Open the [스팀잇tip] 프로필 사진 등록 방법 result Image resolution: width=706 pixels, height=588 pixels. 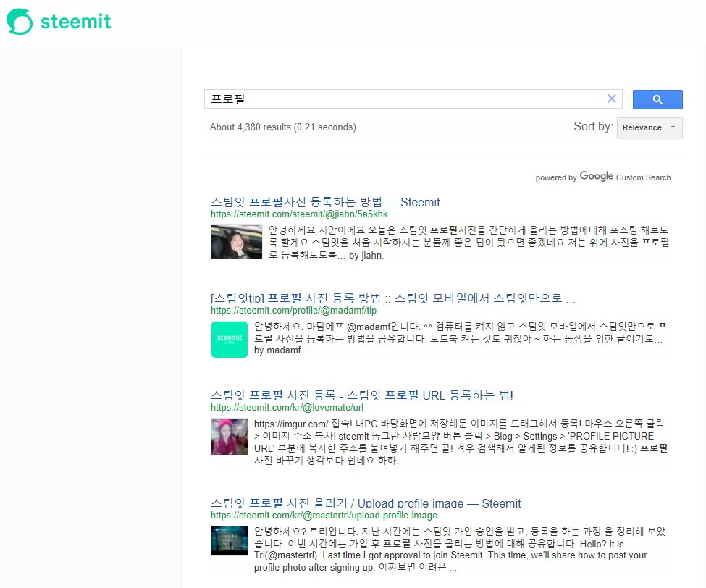point(392,298)
